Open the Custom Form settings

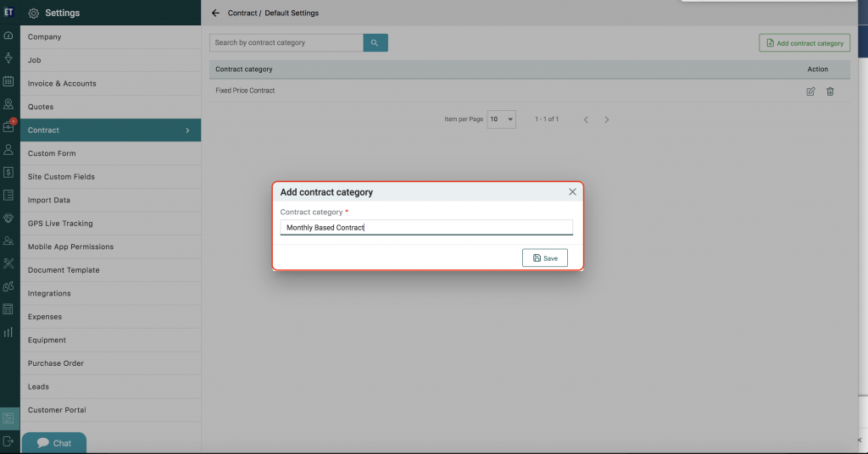pyautogui.click(x=111, y=153)
